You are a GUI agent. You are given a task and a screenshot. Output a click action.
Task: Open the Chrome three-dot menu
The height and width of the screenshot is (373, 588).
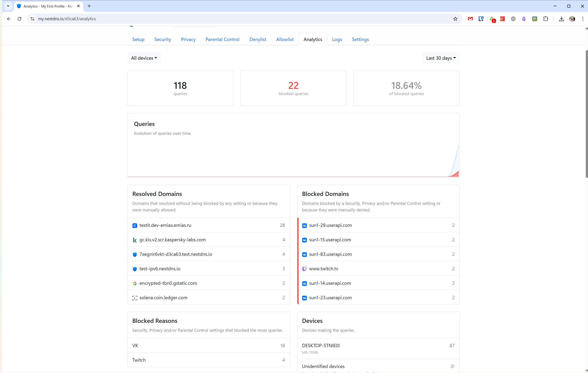click(x=583, y=19)
